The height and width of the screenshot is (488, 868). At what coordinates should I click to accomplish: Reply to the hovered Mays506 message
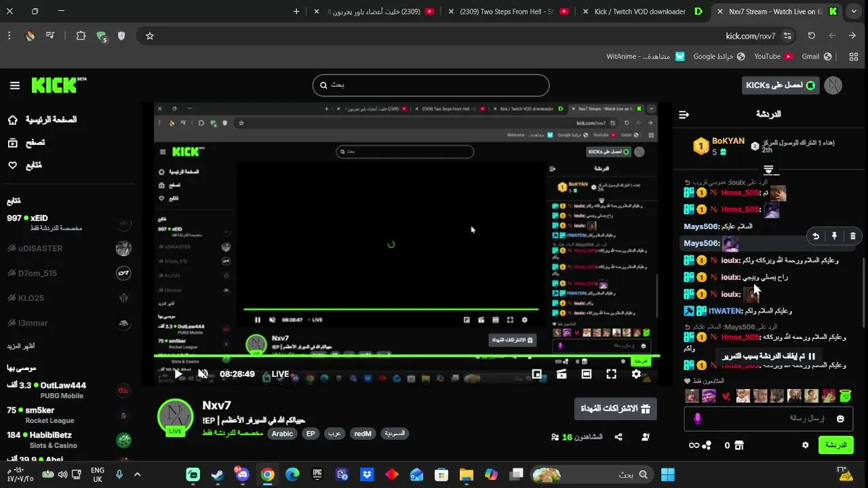816,236
